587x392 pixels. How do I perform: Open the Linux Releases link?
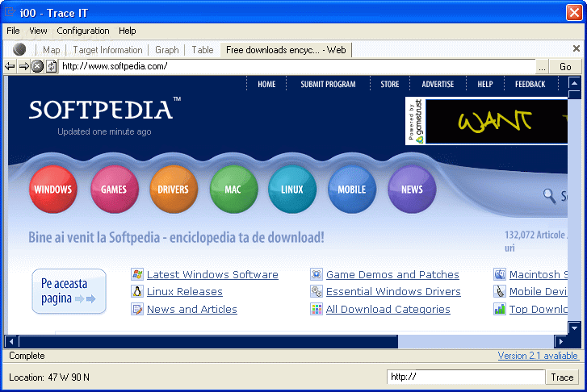[185, 292]
